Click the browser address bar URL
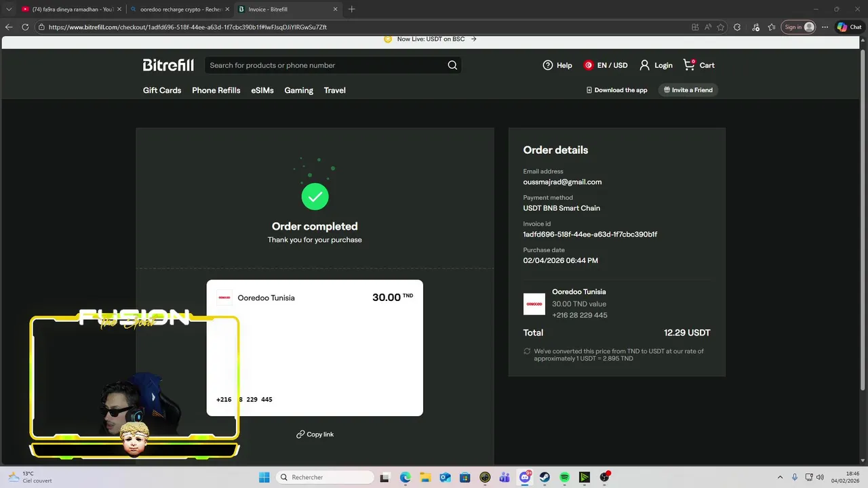 tap(188, 27)
